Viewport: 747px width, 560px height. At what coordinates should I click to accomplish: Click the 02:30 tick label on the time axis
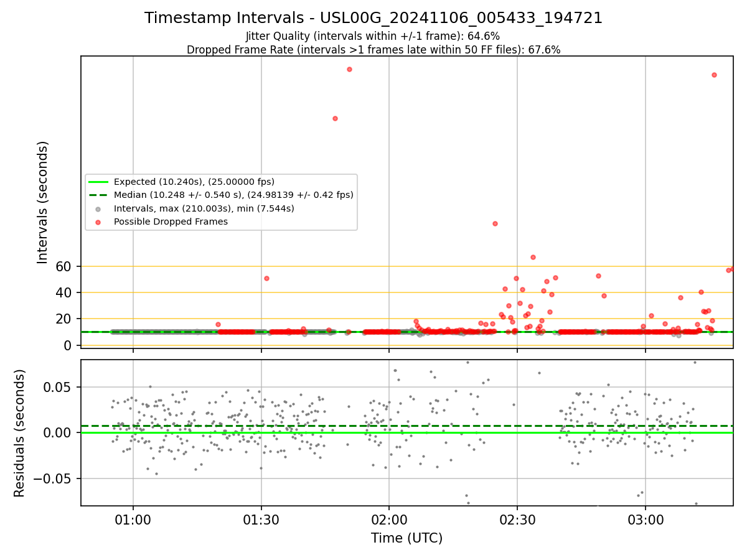517,519
